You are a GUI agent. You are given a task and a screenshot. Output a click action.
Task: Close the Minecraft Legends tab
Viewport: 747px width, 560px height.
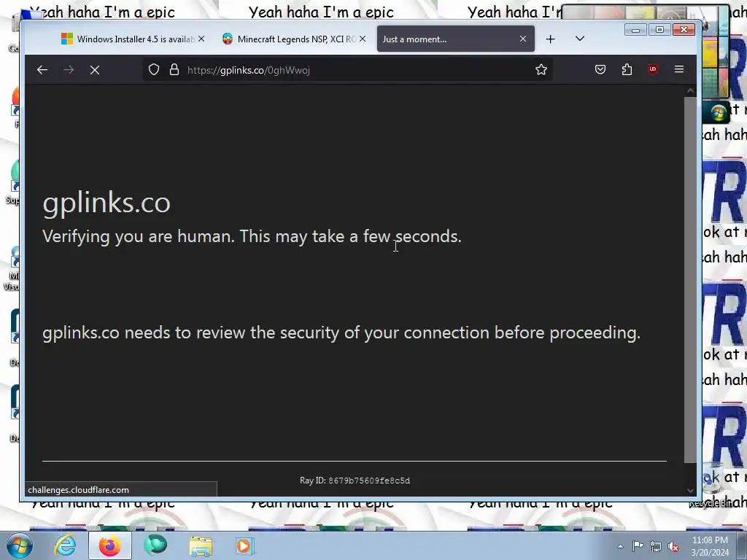[363, 39]
